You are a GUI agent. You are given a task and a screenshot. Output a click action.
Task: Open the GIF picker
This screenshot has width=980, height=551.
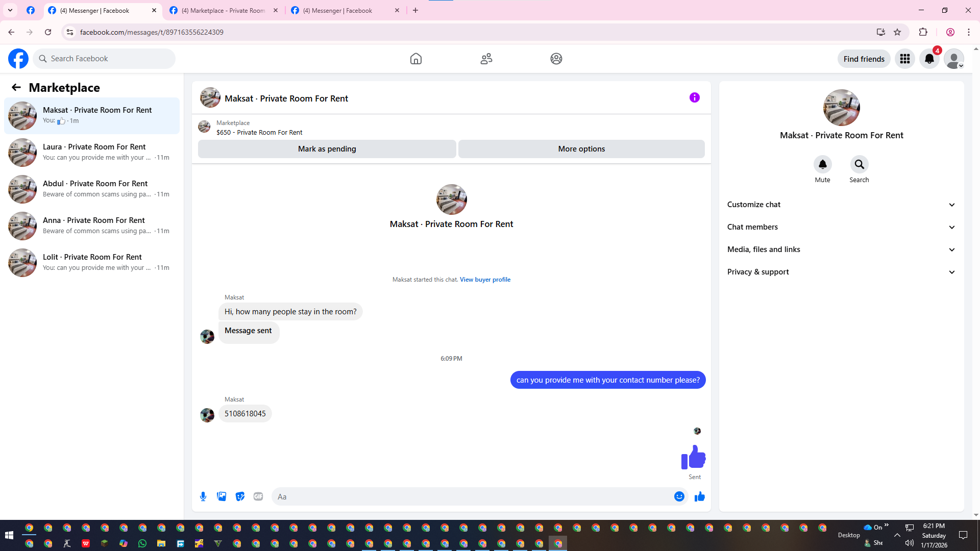point(258,496)
